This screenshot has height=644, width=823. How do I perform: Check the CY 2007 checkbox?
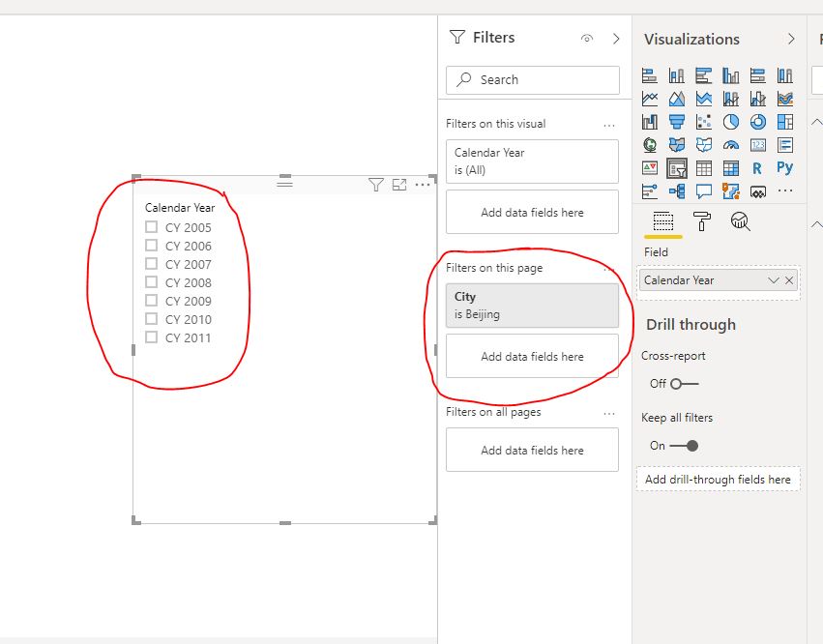151,263
